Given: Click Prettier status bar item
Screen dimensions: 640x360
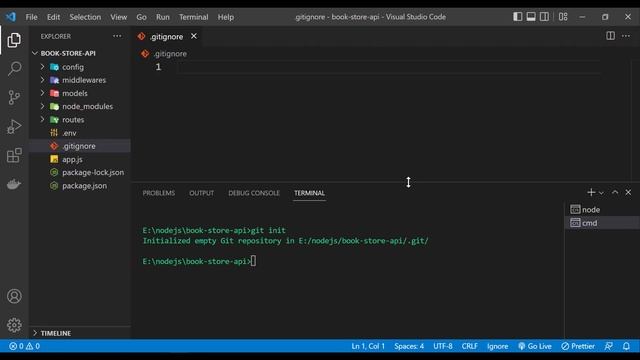Looking at the screenshot, I should (578, 346).
